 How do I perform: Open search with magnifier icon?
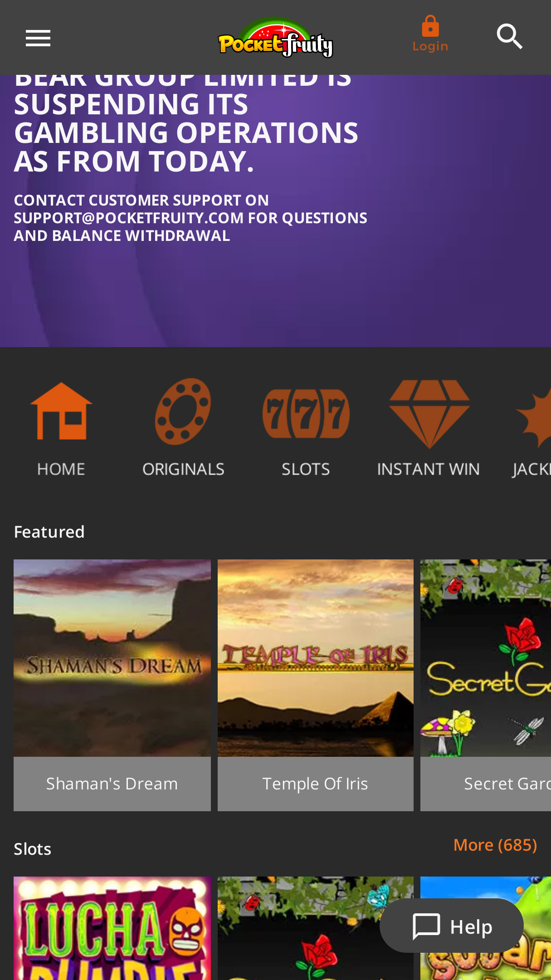coord(510,36)
